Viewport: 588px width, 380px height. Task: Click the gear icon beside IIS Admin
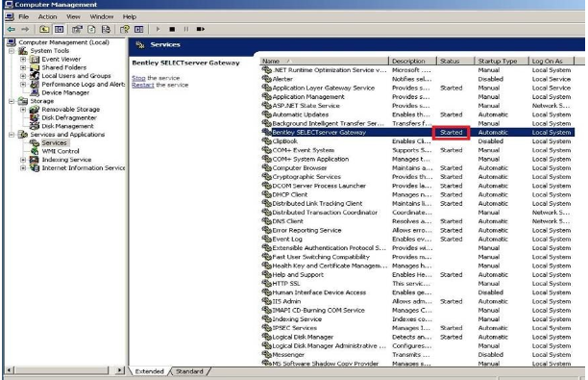coord(267,301)
